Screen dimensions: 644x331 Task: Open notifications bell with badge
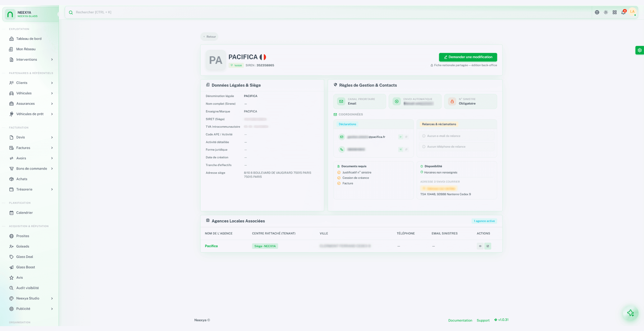click(x=623, y=12)
